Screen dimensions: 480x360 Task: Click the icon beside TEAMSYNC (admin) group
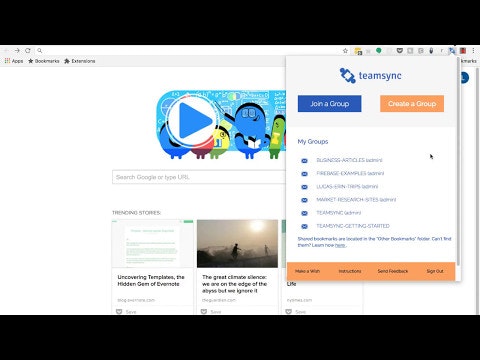[x=304, y=213]
